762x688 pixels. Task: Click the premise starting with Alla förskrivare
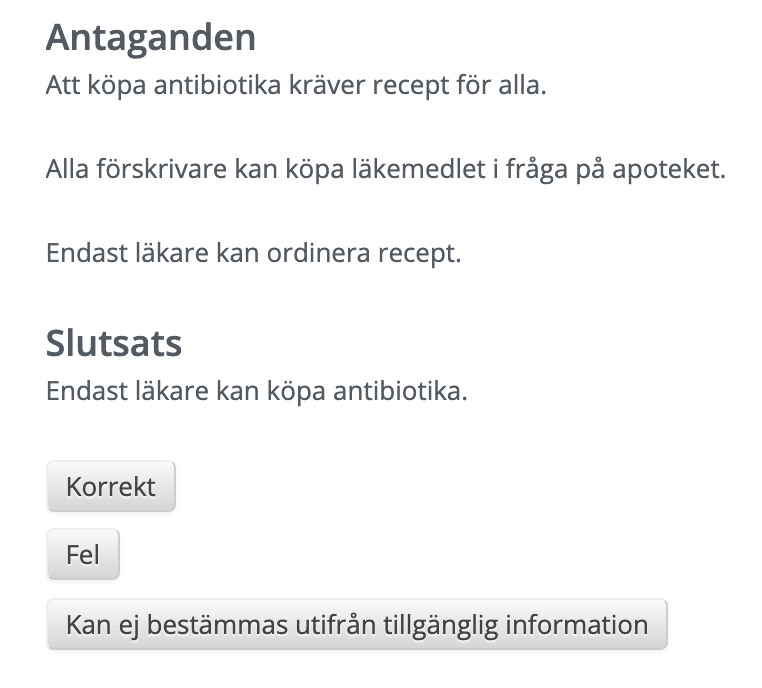[386, 170]
